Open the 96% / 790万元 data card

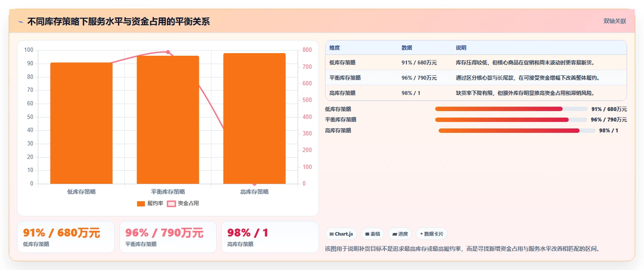tap(168, 237)
